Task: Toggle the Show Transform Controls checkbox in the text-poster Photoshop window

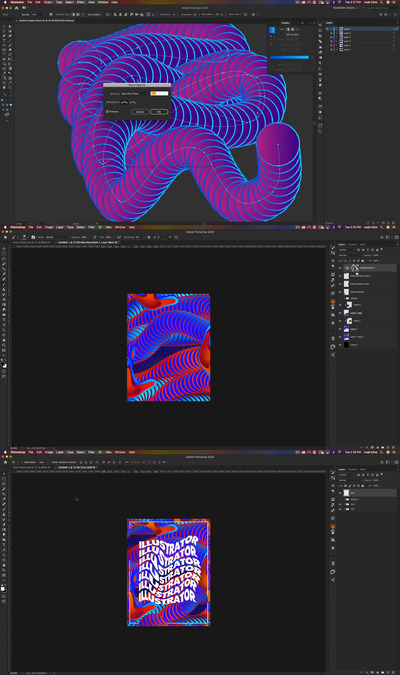Action: 50,462
